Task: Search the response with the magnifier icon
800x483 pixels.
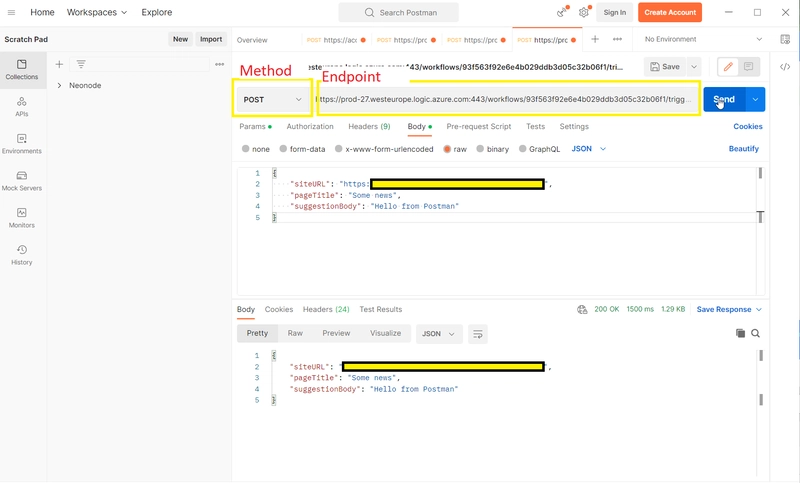Action: pyautogui.click(x=756, y=334)
